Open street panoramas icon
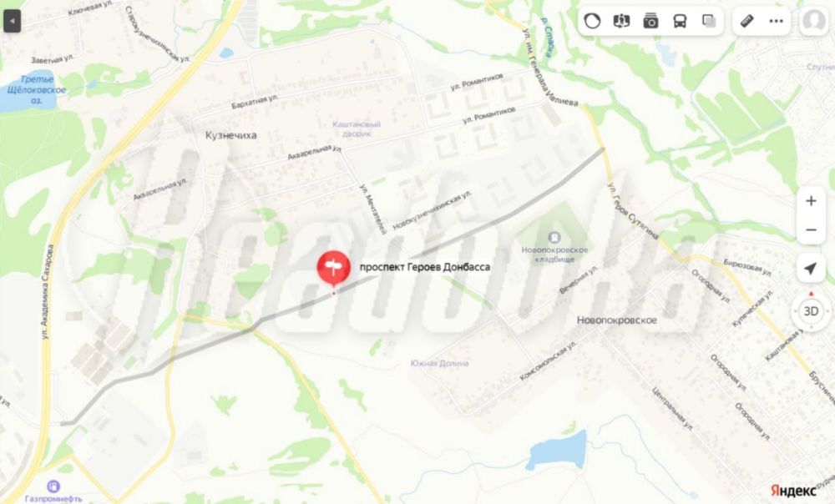835x504 pixels. (x=621, y=21)
